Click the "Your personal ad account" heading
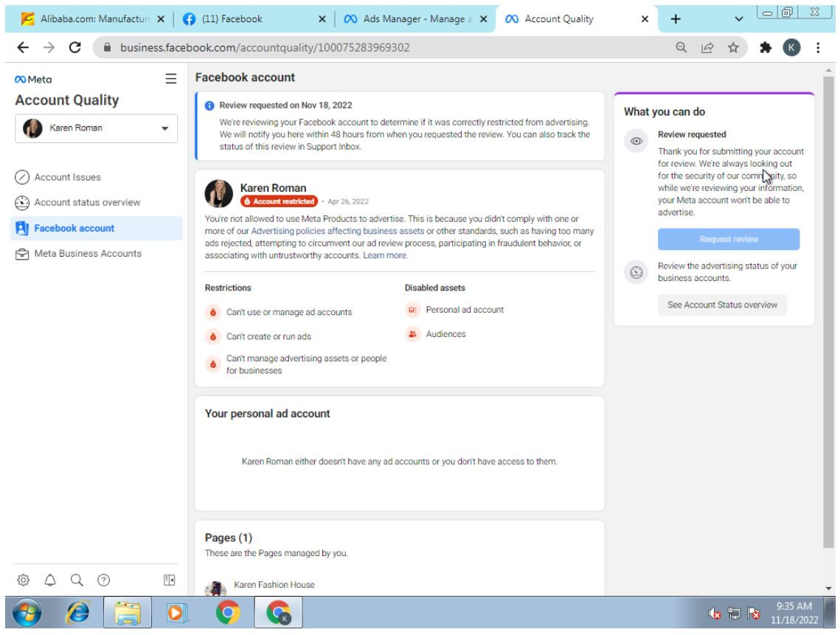This screenshot has width=840, height=635. pos(267,414)
